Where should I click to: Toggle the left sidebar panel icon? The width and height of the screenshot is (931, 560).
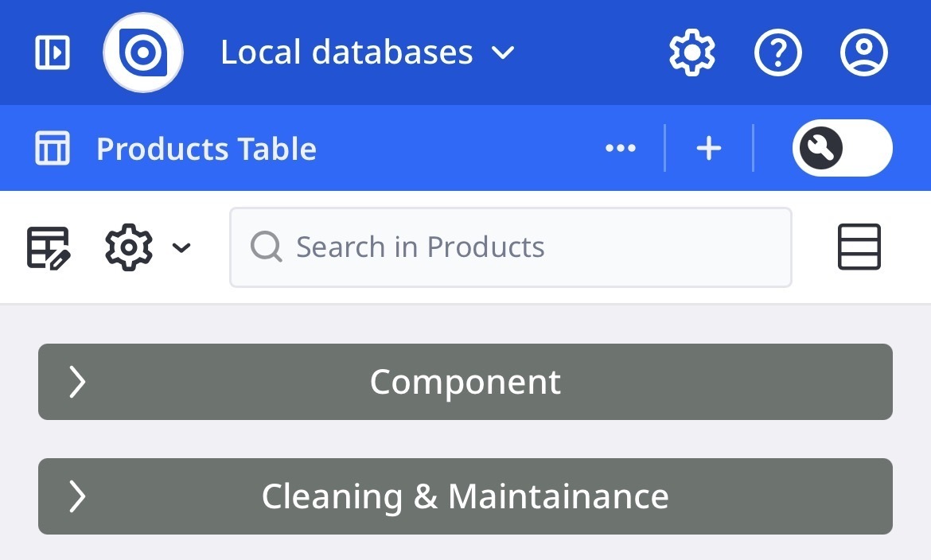pyautogui.click(x=53, y=52)
